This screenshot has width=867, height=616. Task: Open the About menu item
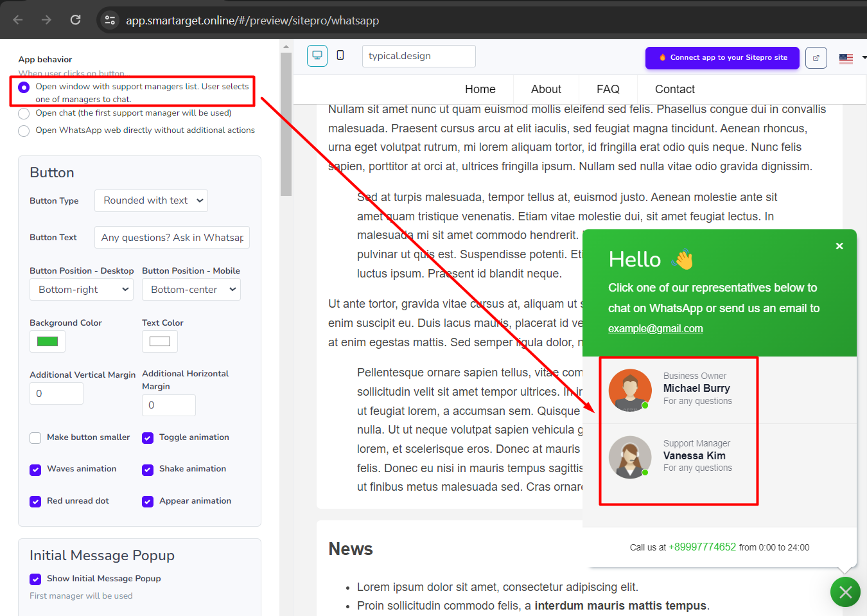(x=546, y=89)
